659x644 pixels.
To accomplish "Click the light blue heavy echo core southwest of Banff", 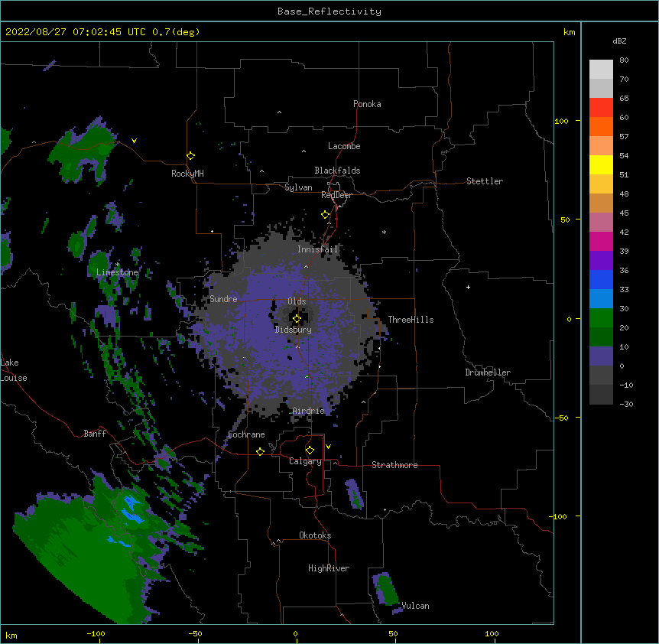I will click(x=132, y=510).
